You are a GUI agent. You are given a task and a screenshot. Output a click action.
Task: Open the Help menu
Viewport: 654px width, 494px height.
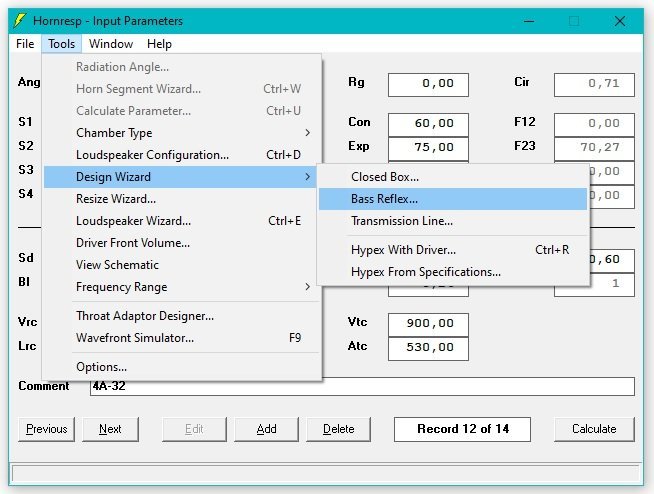[x=159, y=44]
